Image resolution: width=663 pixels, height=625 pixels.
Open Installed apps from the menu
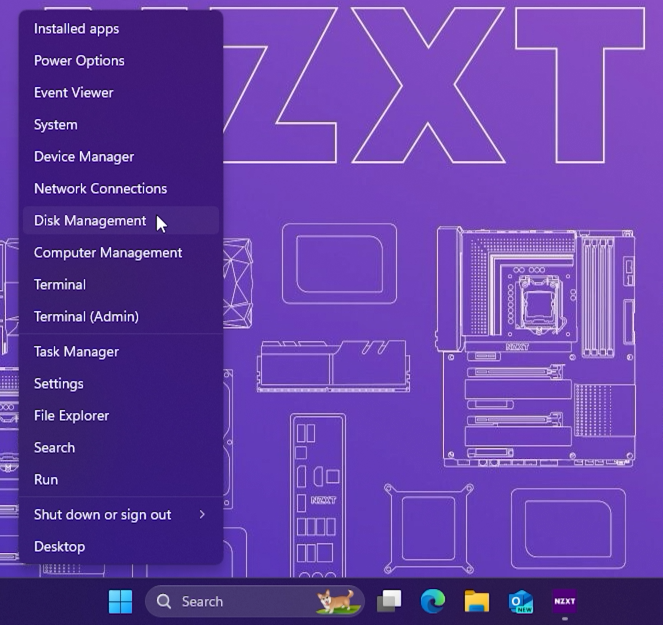tap(121, 29)
